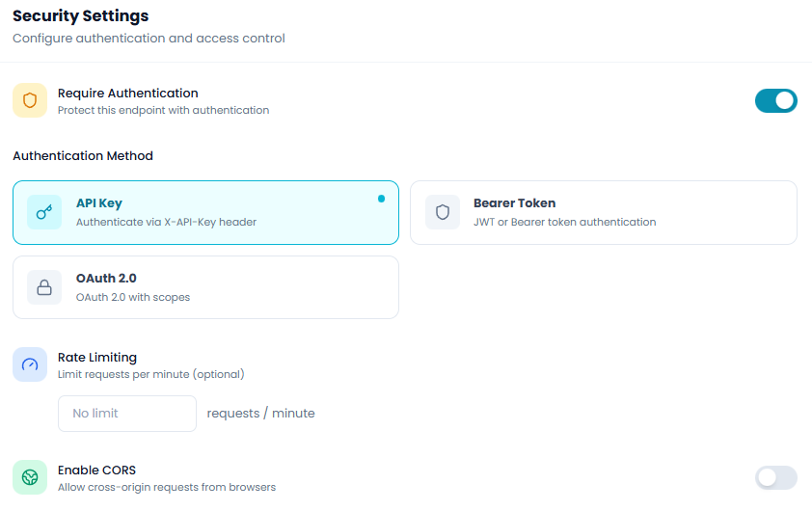
Task: Click the JWT or Bearer token description
Action: (x=564, y=222)
